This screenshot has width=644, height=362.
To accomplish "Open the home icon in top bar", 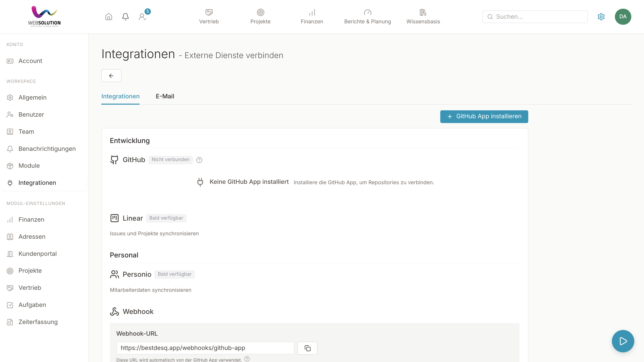I will [x=108, y=17].
